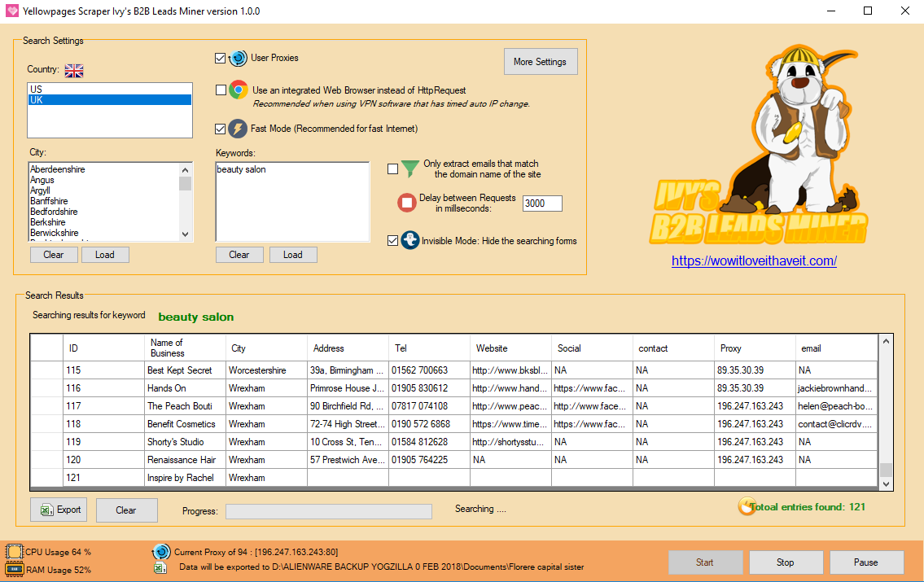Clear the keywords box
The height and width of the screenshot is (582, 924).
click(x=239, y=255)
